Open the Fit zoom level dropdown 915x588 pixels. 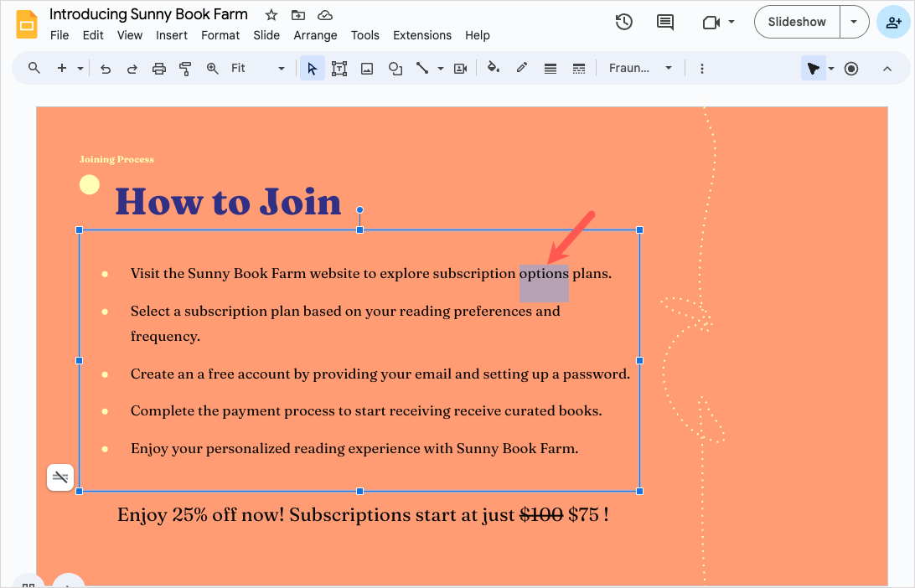point(258,68)
